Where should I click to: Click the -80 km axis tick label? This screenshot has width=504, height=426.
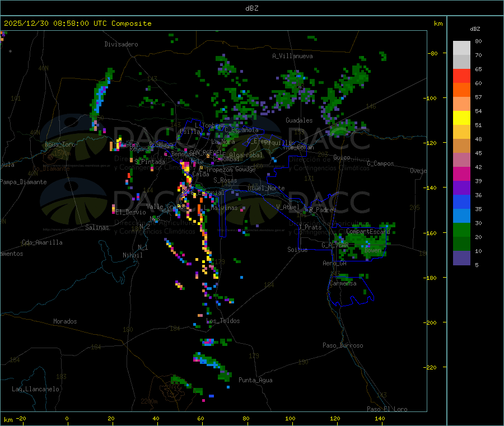[x=432, y=53]
